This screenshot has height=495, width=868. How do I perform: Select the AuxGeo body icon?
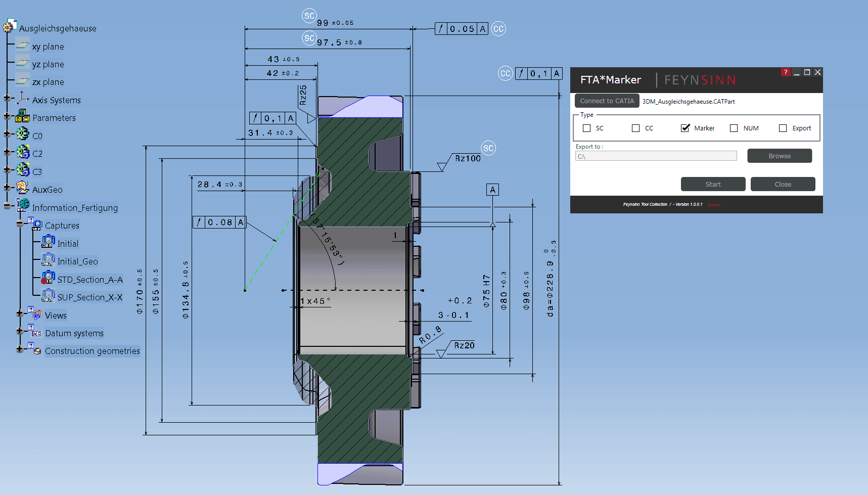(x=22, y=188)
